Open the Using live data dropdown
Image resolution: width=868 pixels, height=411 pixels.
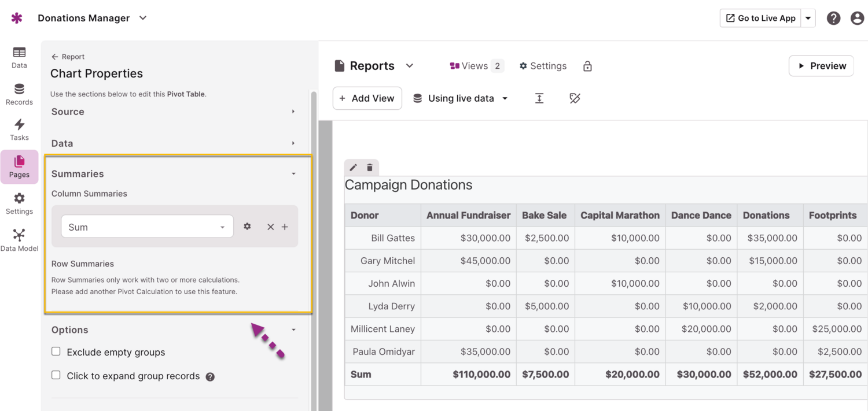461,98
